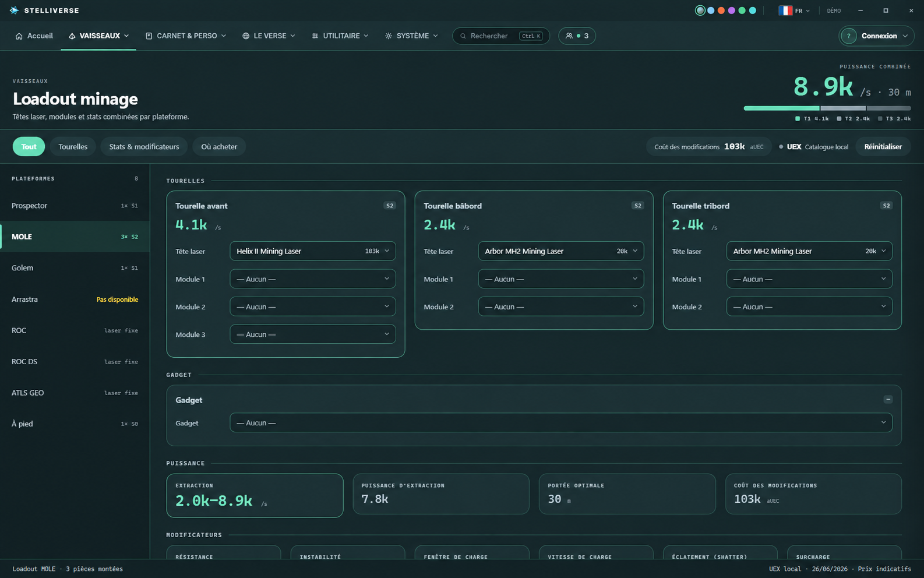Click the notebook icon beside Carnet & Perso
The image size is (924, 578).
pos(149,36)
